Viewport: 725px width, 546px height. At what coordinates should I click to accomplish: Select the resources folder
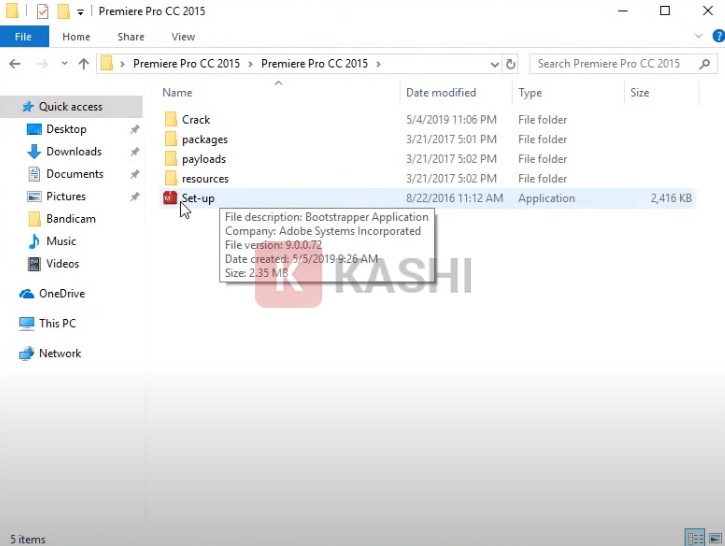(205, 178)
